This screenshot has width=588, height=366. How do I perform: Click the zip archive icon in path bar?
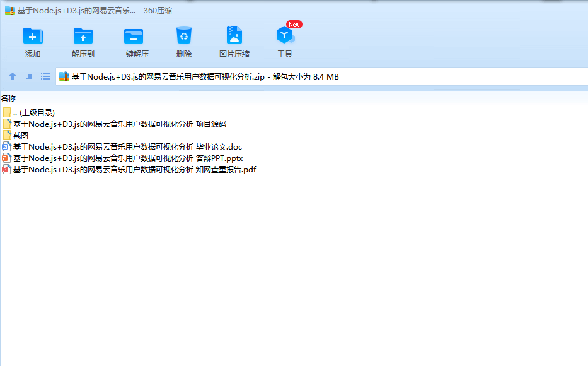click(64, 76)
